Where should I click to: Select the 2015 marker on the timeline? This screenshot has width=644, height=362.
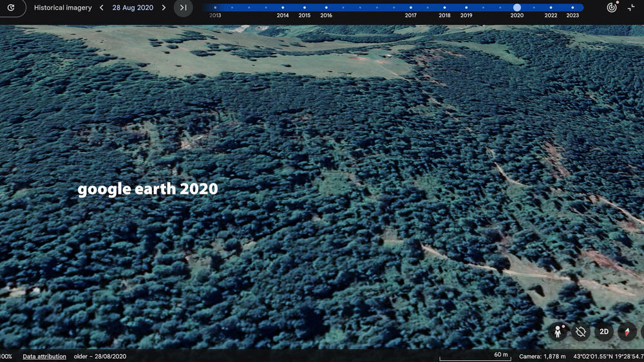point(305,7)
